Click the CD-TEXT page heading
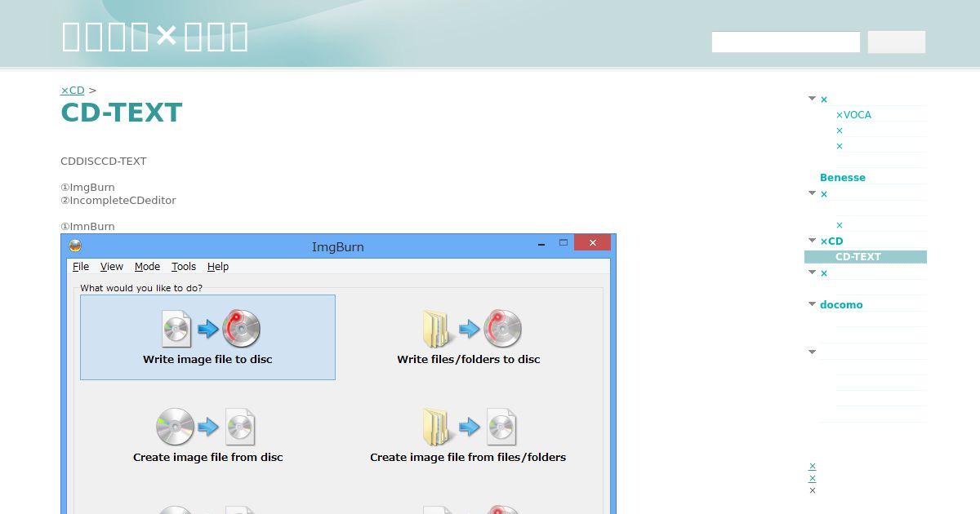980x514 pixels. pos(122,113)
